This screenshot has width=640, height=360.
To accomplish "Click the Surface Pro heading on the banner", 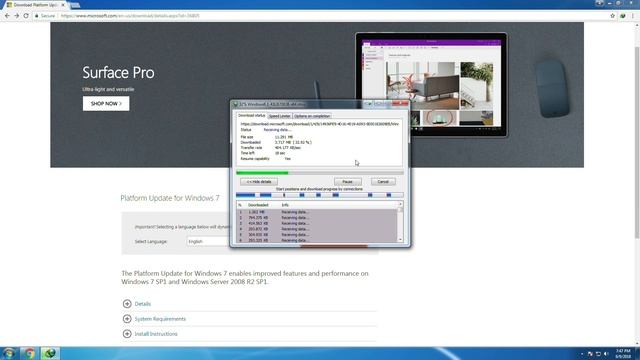I will (118, 73).
